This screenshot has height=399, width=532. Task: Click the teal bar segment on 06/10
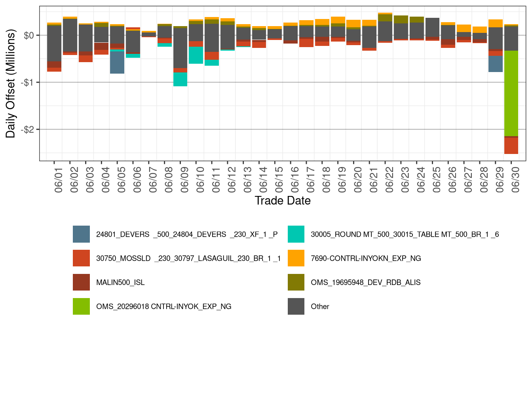point(196,55)
